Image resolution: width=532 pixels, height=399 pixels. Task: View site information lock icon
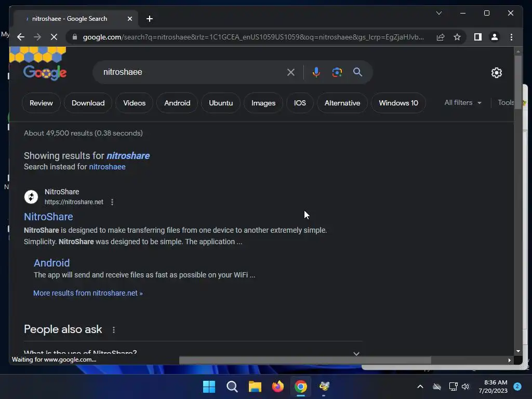(x=75, y=37)
